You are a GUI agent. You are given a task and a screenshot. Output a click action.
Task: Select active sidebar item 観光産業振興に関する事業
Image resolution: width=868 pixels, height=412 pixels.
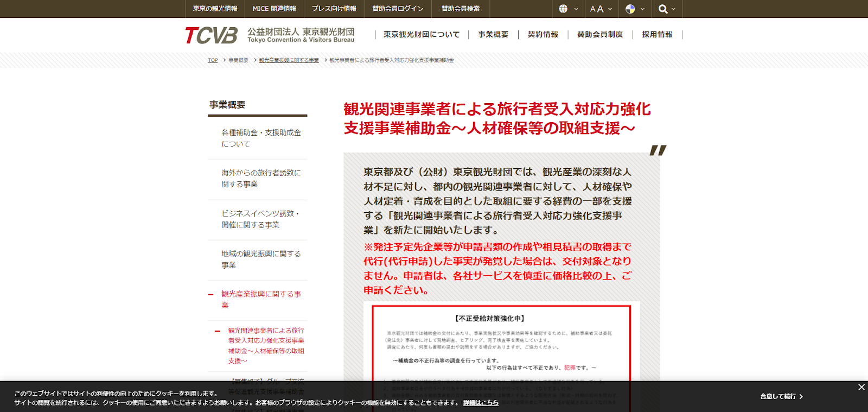(261, 300)
